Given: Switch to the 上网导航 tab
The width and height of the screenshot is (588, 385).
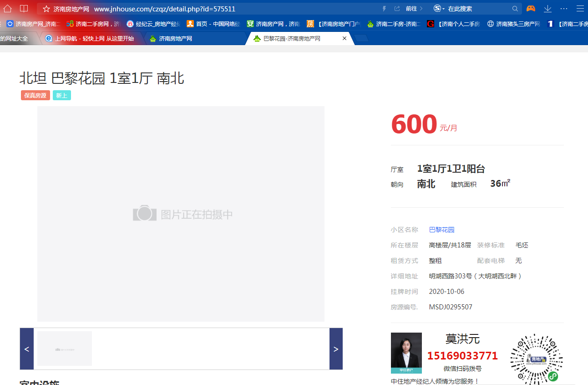Looking at the screenshot, I should (x=94, y=39).
